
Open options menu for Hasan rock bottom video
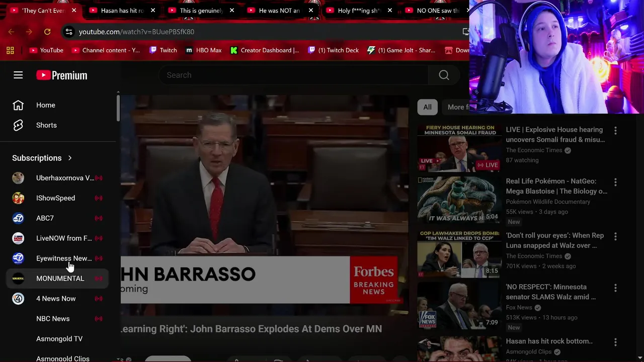615,342
